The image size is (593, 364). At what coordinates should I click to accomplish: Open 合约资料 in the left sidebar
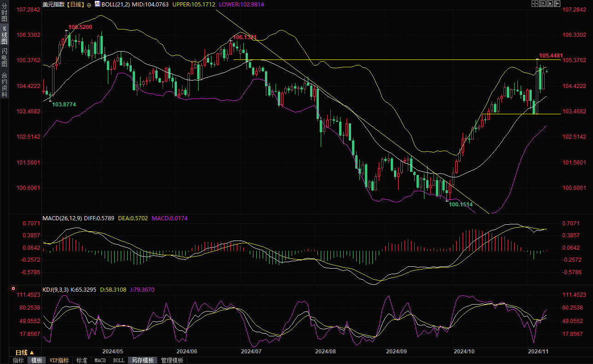tap(4, 85)
